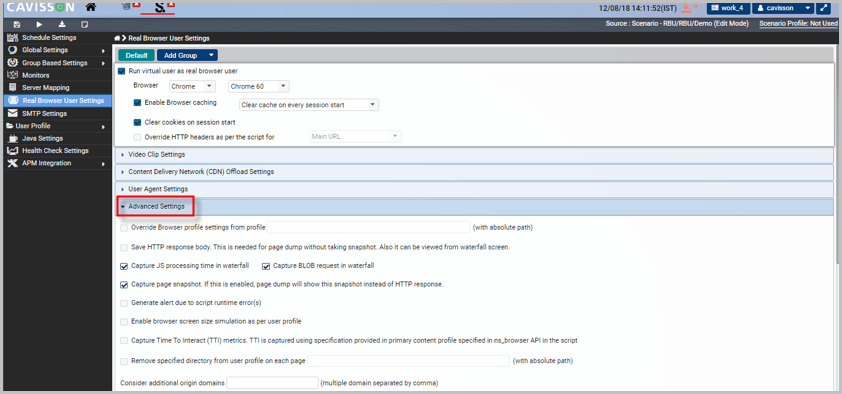Click the home icon in top bar
The height and width of the screenshot is (394, 842).
91,7
